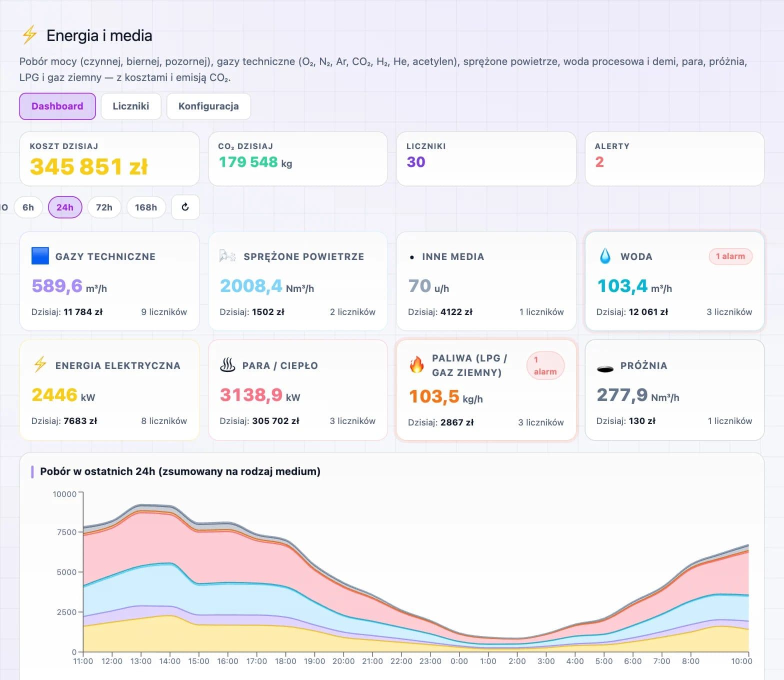
Task: Click the 103,5 kg/h value
Action: [445, 396]
